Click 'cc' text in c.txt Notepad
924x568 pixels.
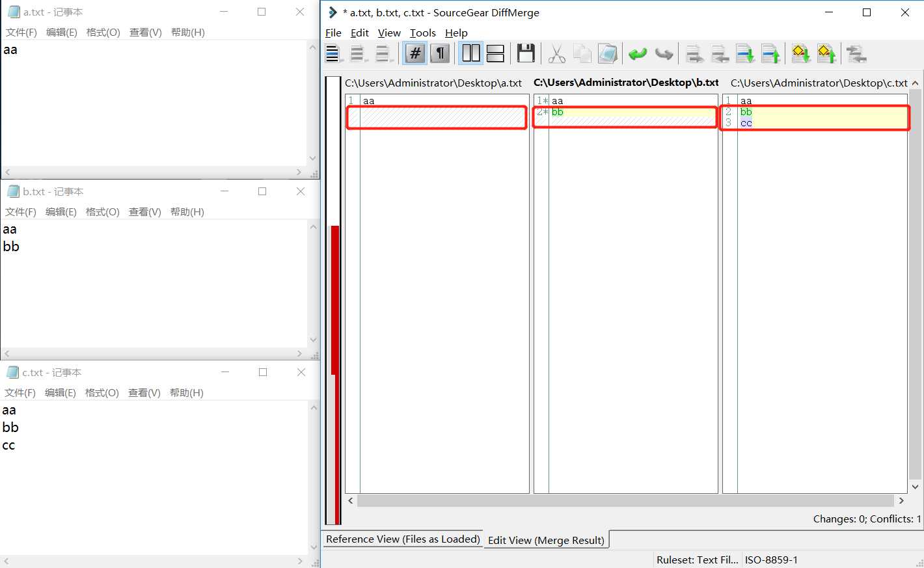[8, 446]
